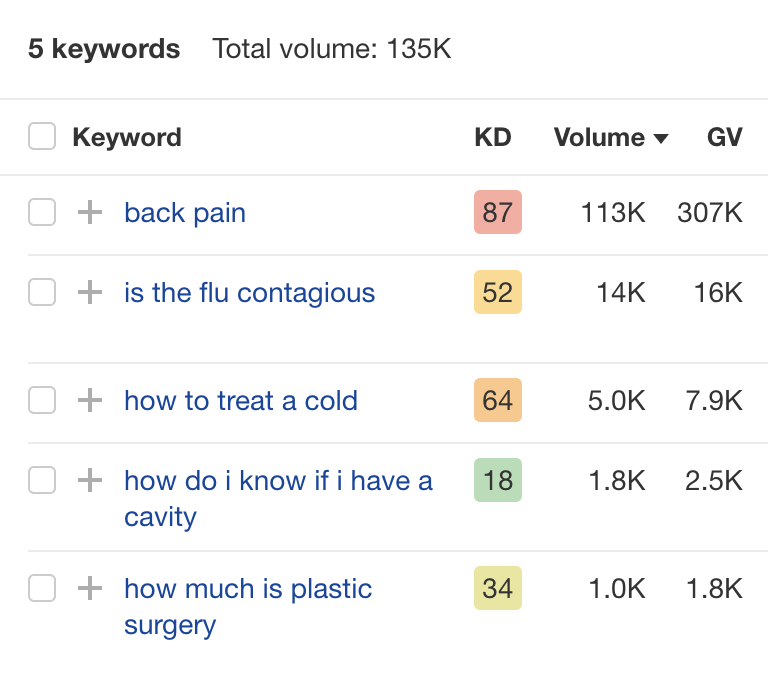This screenshot has height=694, width=768.
Task: Open how much is plastic surgery link
Action: (247, 588)
